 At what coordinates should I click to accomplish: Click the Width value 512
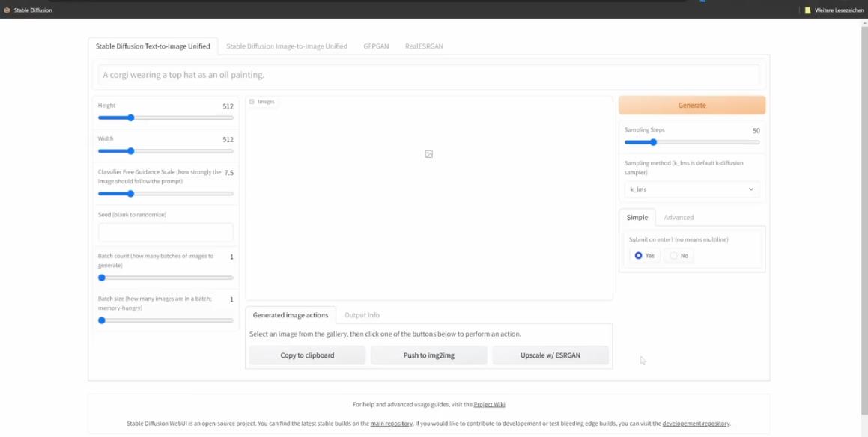[228, 139]
